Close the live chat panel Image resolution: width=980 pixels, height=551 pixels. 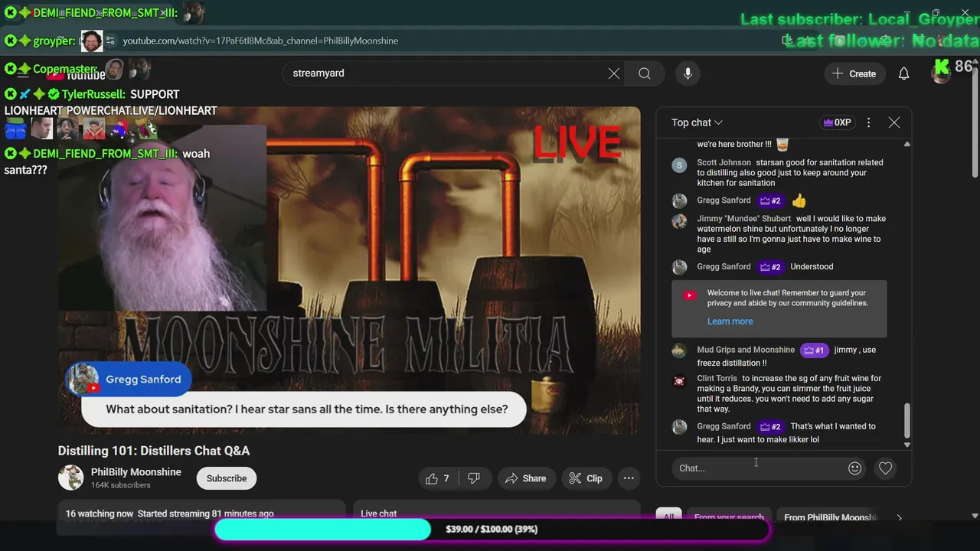893,122
